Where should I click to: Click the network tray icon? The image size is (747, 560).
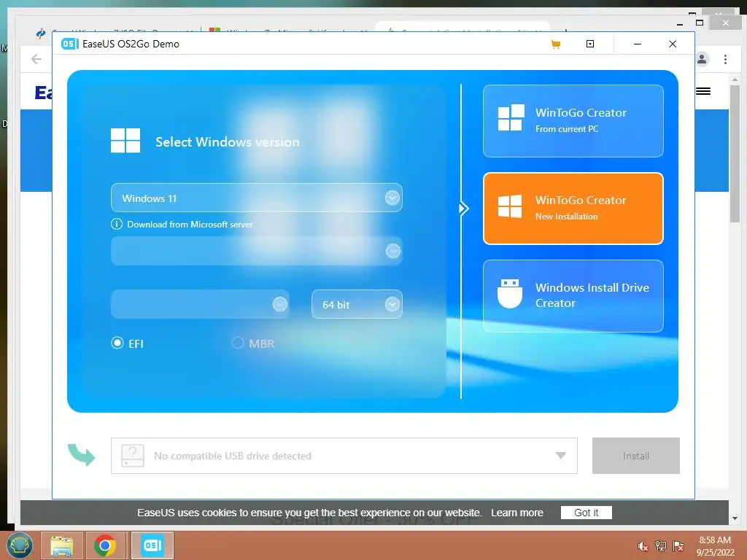tap(660, 546)
